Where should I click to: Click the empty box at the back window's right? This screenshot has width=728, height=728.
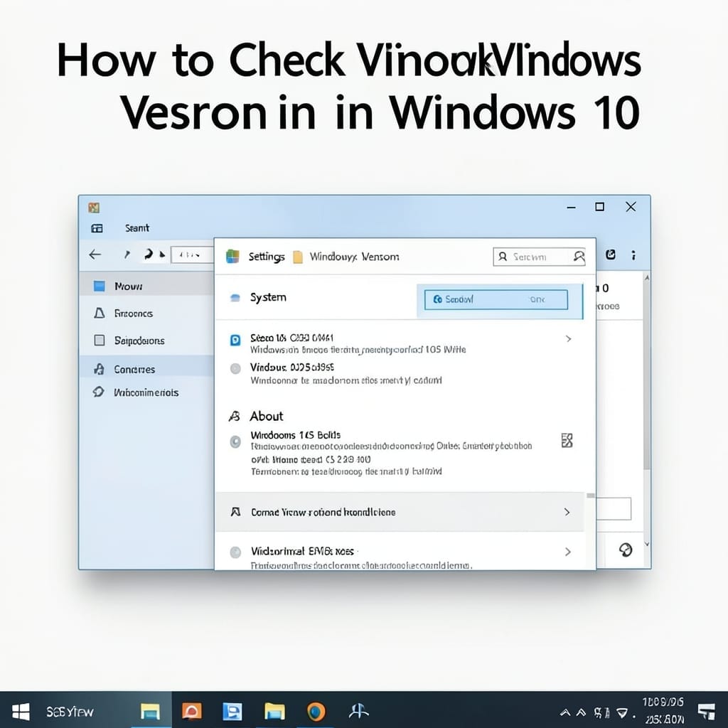614,509
